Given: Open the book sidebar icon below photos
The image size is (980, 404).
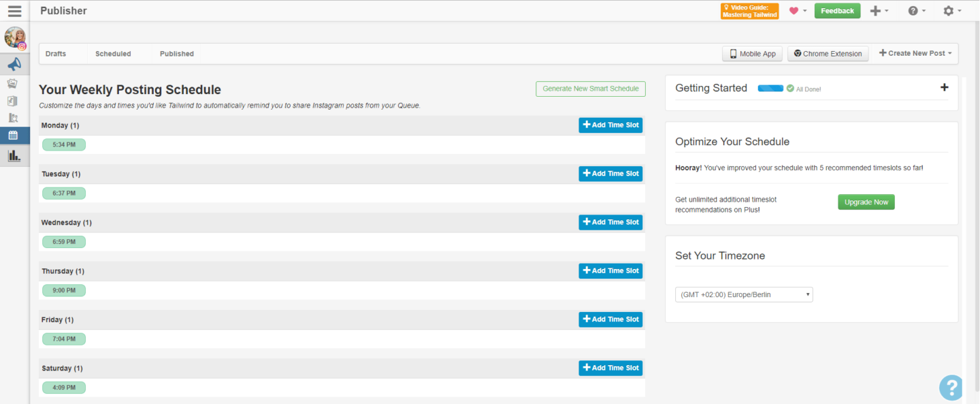Looking at the screenshot, I should click(13, 101).
